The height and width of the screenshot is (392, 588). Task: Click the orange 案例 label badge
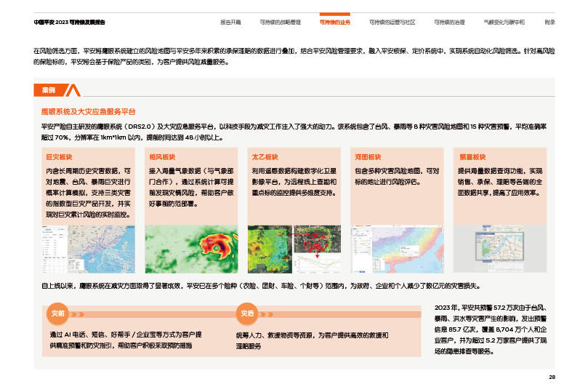pyautogui.click(x=49, y=90)
